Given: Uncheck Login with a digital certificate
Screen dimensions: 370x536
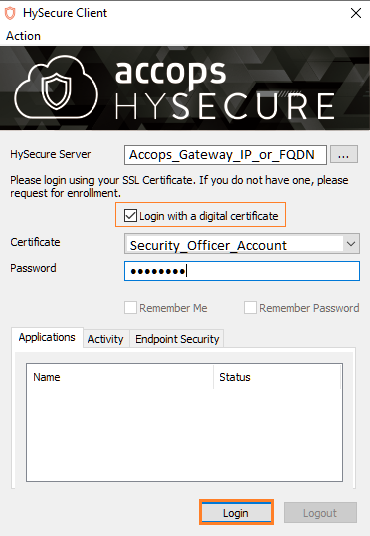Looking at the screenshot, I should [130, 216].
